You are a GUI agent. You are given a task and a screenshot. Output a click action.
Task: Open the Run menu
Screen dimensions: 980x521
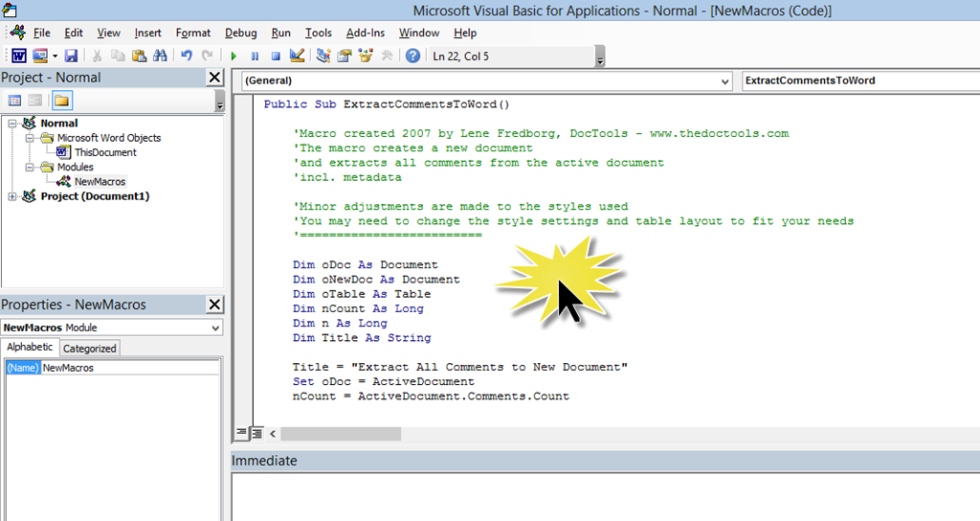(x=280, y=34)
